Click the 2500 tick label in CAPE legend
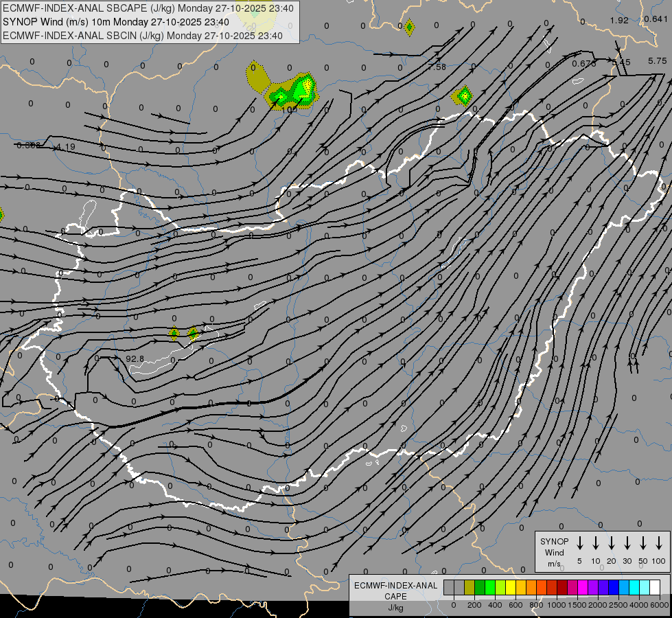The width and height of the screenshot is (672, 618). point(618,605)
